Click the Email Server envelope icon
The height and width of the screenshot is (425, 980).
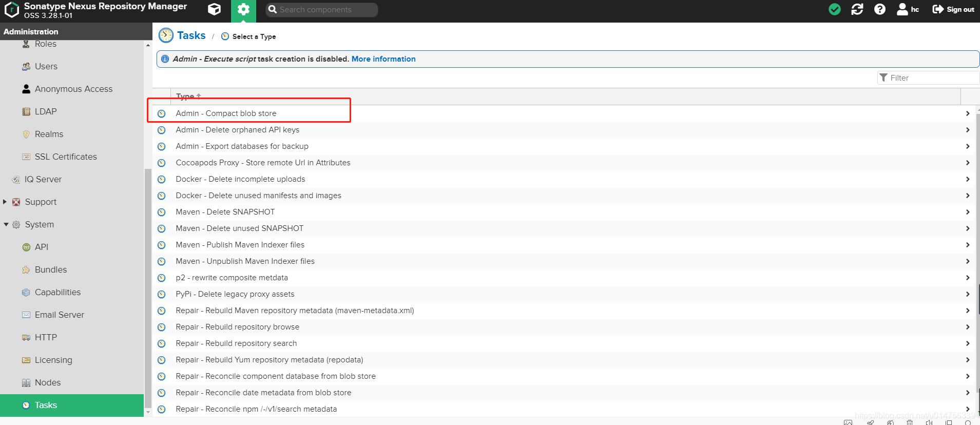[26, 315]
